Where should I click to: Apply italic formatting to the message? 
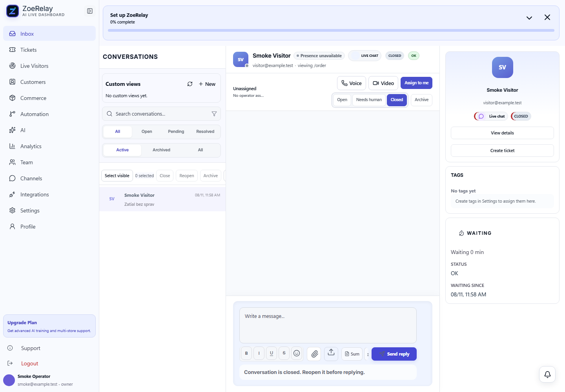point(259,353)
